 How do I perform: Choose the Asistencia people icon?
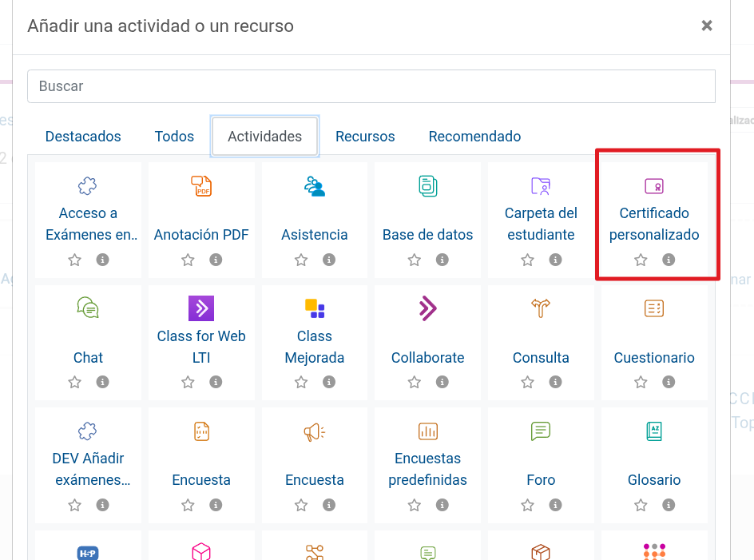point(315,185)
